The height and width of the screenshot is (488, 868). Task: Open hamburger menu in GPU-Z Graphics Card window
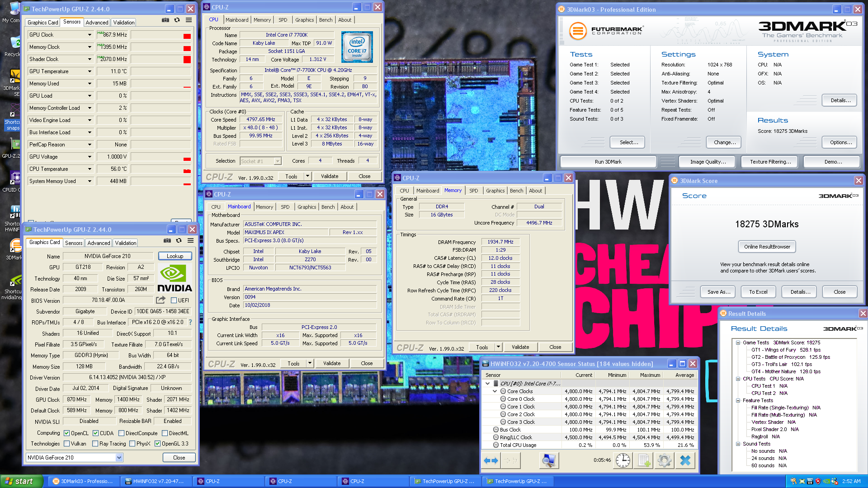191,241
